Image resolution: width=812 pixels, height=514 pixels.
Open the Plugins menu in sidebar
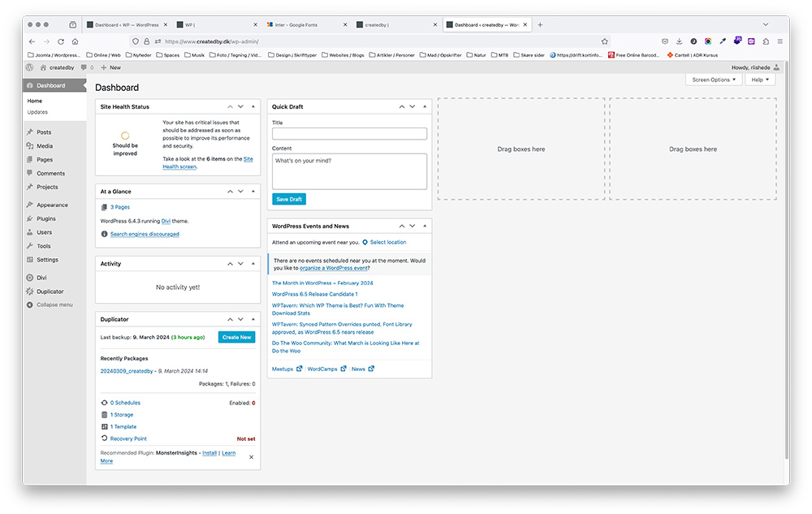[46, 218]
